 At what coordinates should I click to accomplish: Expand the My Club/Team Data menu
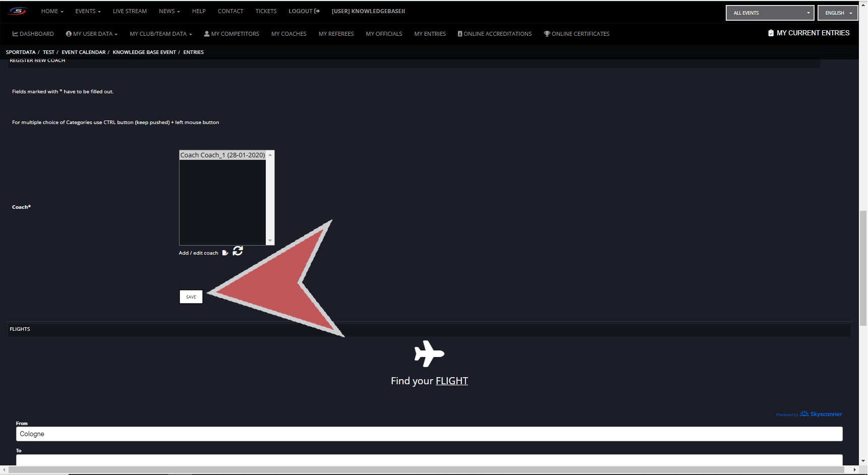pos(160,34)
